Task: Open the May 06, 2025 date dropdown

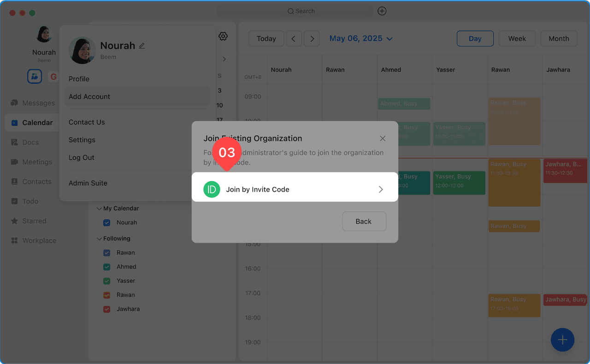Action: point(360,39)
